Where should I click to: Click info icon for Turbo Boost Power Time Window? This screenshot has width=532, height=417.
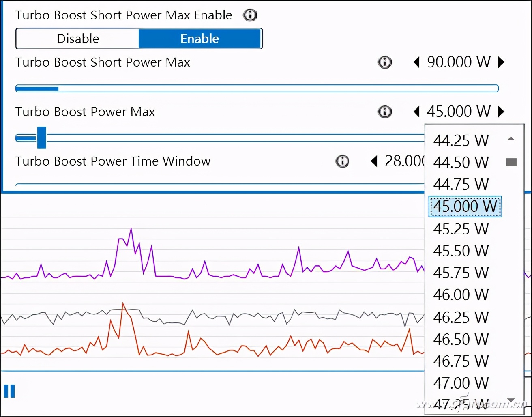342,161
